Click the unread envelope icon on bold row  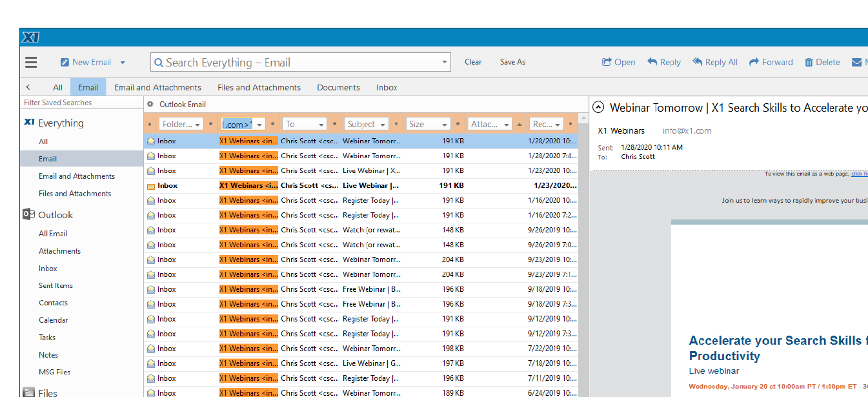point(151,186)
